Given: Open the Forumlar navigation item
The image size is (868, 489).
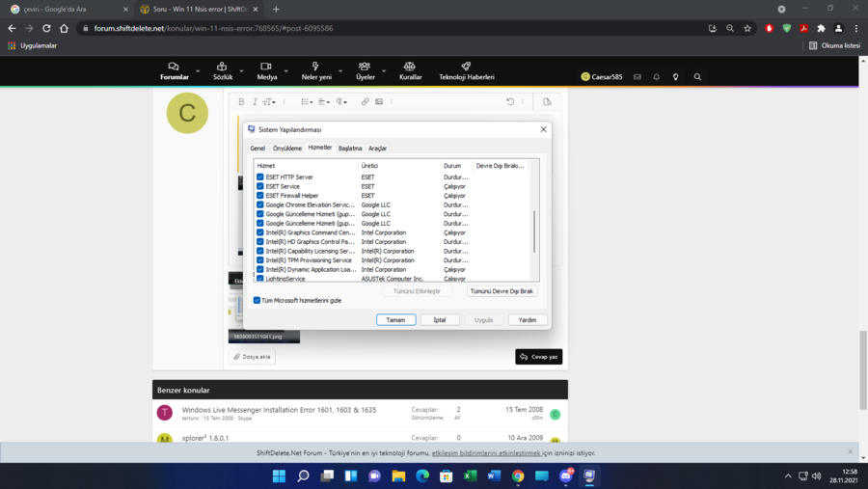Looking at the screenshot, I should [x=175, y=70].
